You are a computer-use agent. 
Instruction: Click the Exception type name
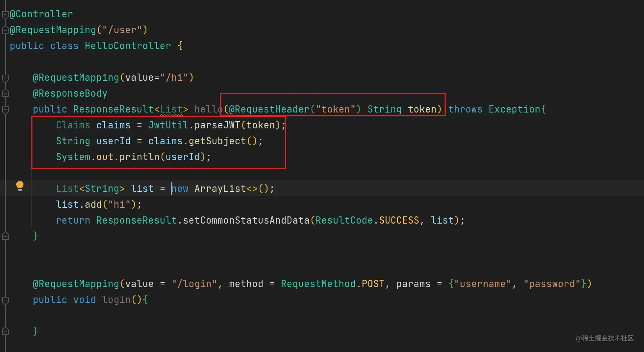click(x=515, y=109)
